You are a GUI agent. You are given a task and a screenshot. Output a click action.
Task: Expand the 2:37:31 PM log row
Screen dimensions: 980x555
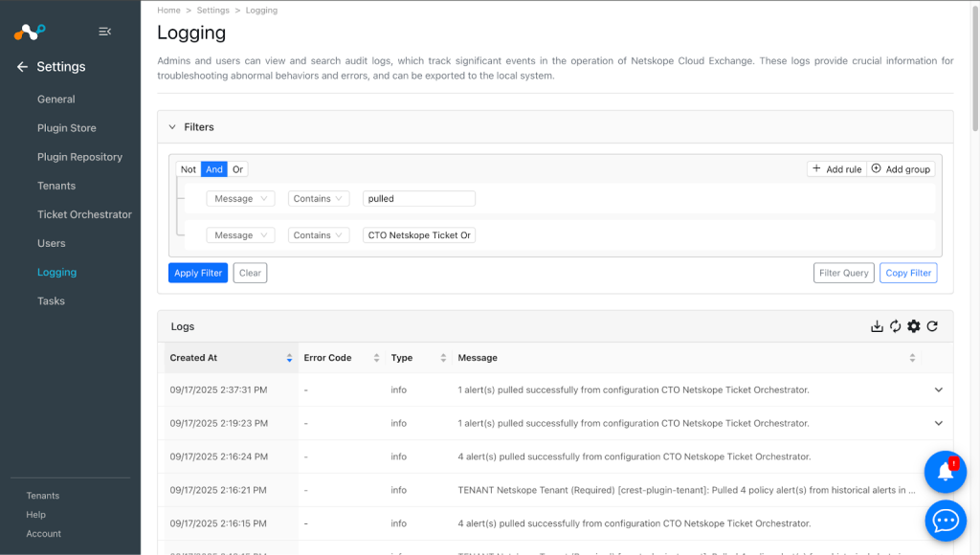pyautogui.click(x=938, y=389)
